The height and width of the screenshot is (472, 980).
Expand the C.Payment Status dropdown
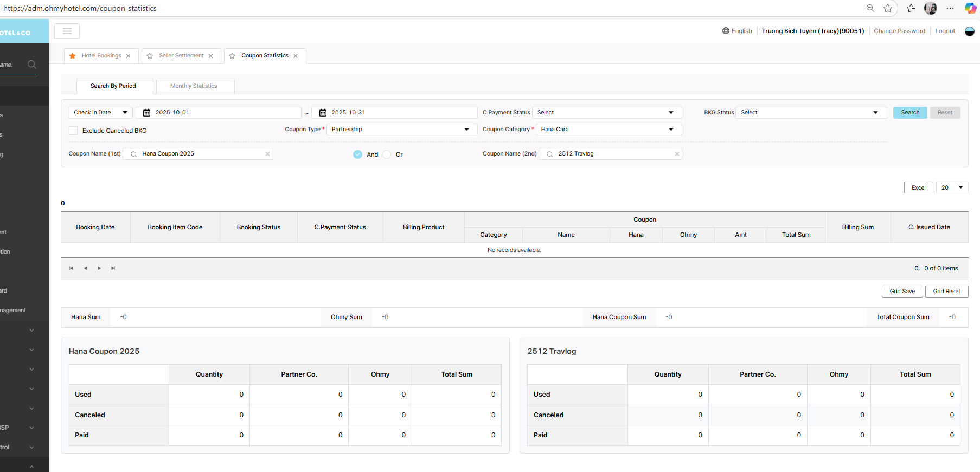pos(606,113)
